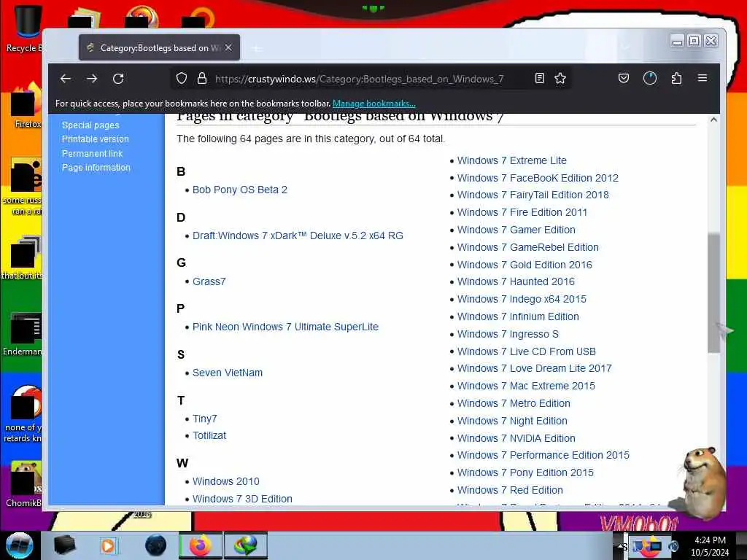Open Windows 7 Gold Edition 2016 link
This screenshot has width=747, height=560.
click(525, 265)
